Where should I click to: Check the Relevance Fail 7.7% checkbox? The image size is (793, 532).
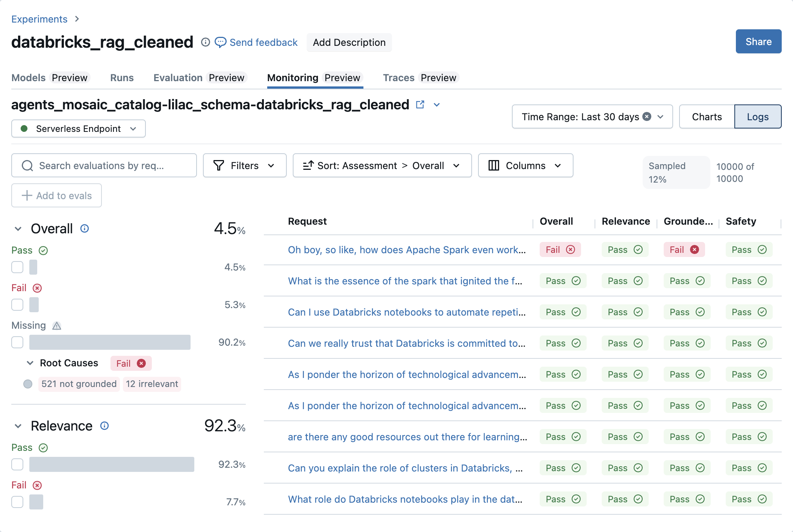[17, 502]
